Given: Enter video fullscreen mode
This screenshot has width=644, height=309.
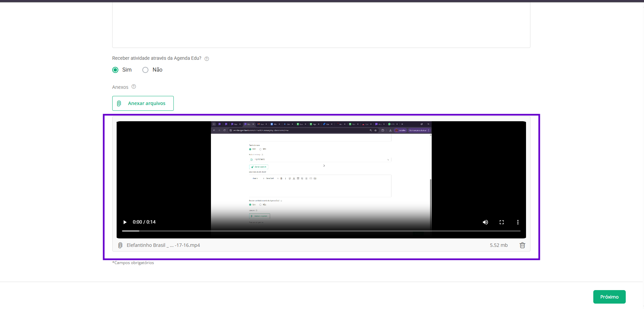Looking at the screenshot, I should (x=502, y=222).
